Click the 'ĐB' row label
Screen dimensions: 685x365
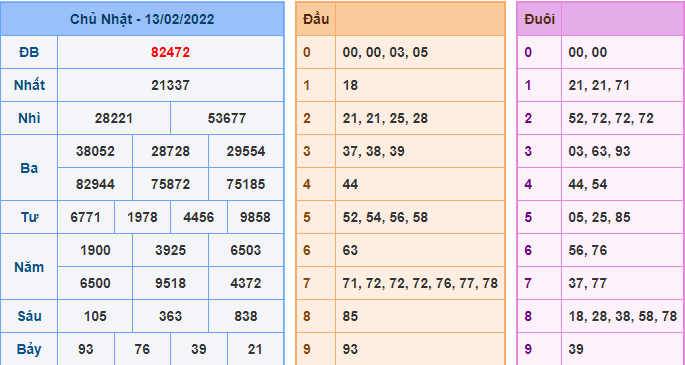(x=29, y=52)
